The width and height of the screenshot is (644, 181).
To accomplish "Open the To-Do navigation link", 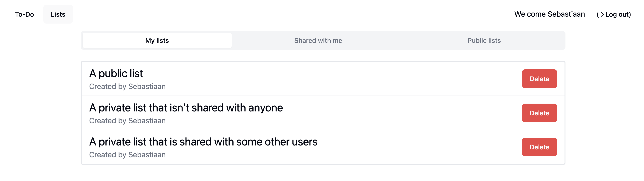I will [24, 14].
